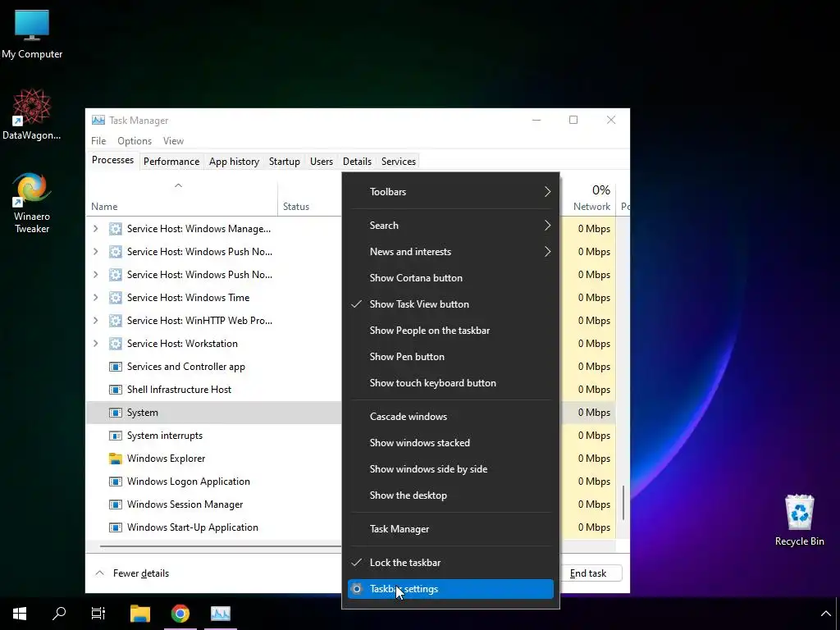
Task: Select the My Computer desktop icon
Action: pyautogui.click(x=32, y=34)
